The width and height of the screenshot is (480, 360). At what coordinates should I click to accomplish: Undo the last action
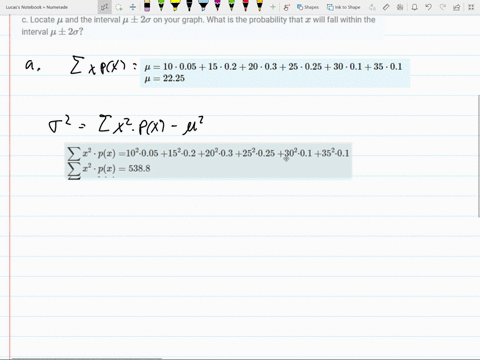pyautogui.click(x=429, y=7)
